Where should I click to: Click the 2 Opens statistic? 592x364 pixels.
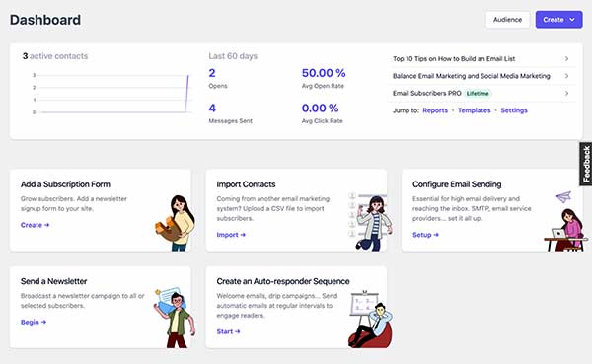tap(218, 78)
